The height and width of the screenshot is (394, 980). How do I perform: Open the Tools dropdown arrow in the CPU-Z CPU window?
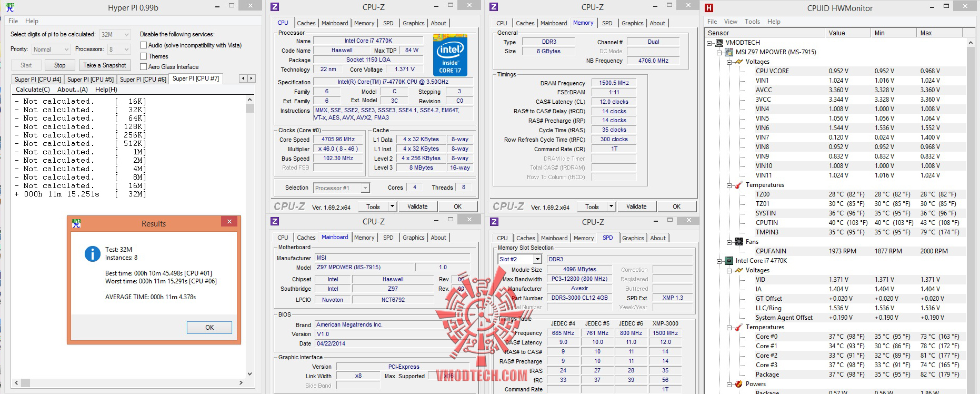pyautogui.click(x=392, y=206)
